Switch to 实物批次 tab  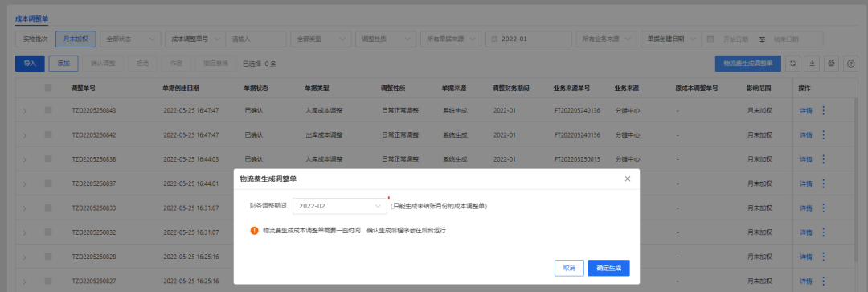tap(35, 39)
